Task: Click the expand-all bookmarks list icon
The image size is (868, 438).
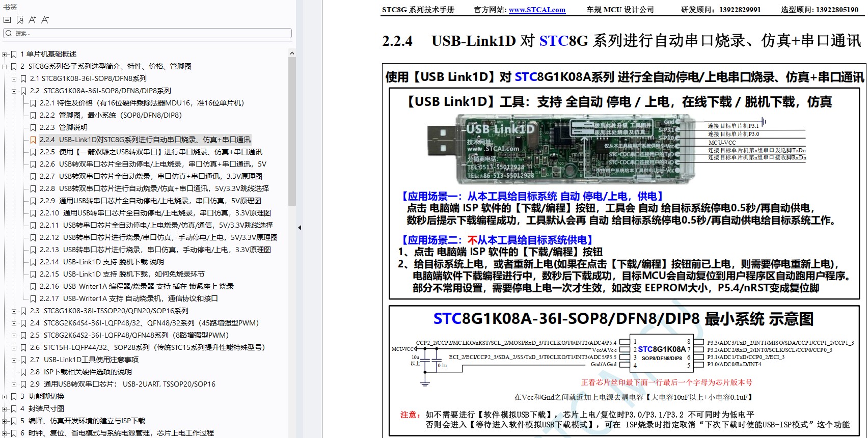Action: (x=7, y=20)
